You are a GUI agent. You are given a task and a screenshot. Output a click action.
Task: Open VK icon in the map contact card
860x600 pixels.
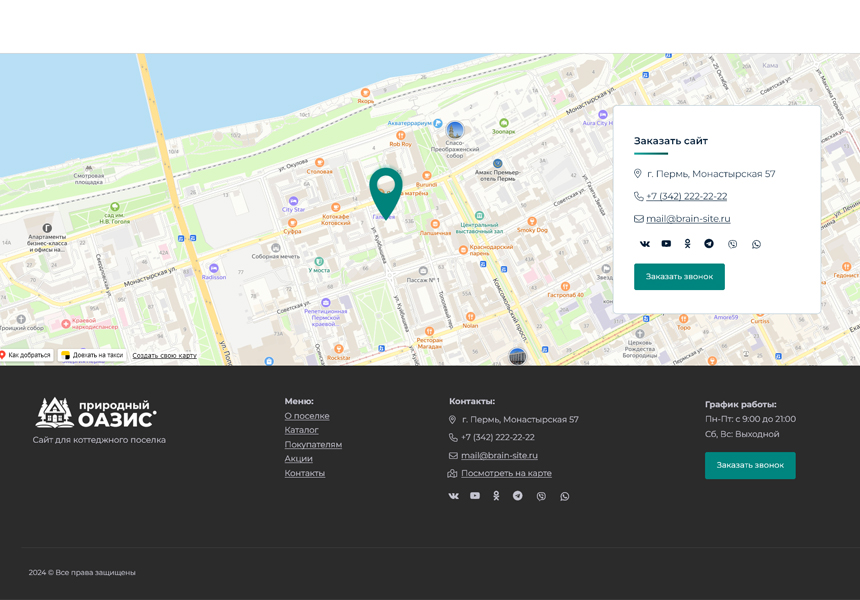[x=645, y=244]
